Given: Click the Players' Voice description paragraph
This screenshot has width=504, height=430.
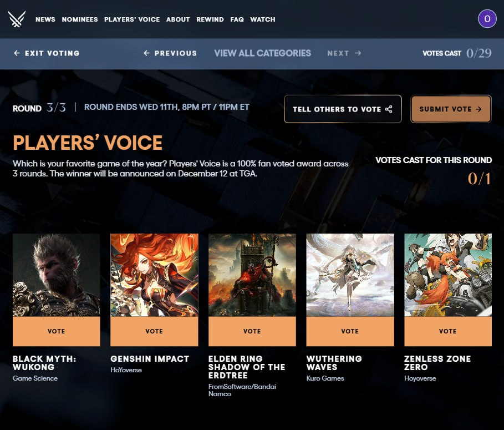Looking at the screenshot, I should 181,169.
